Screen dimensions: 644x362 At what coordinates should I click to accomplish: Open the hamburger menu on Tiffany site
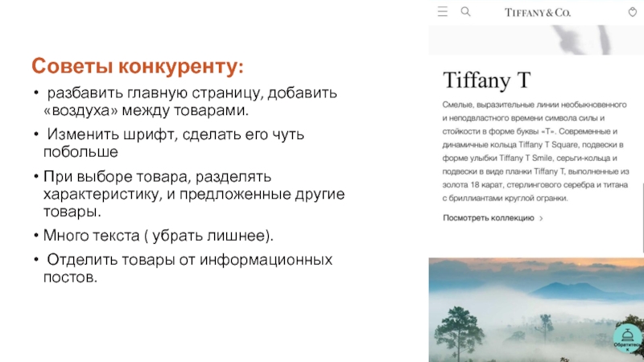coord(442,12)
